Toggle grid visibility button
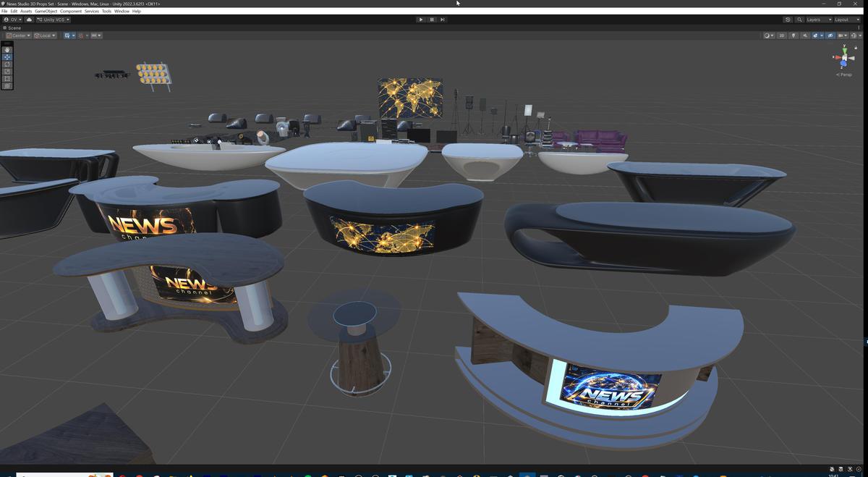 [x=67, y=35]
